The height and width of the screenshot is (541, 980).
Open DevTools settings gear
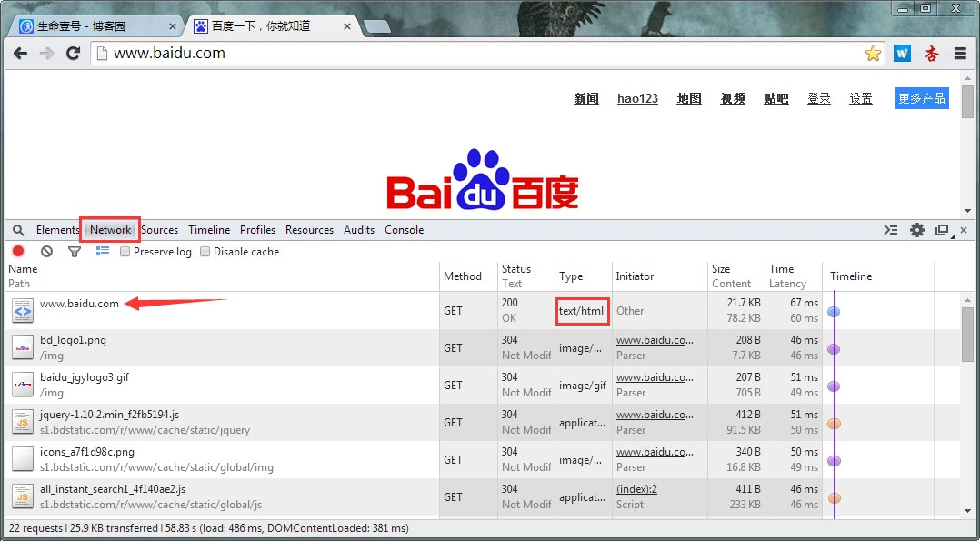(x=917, y=230)
